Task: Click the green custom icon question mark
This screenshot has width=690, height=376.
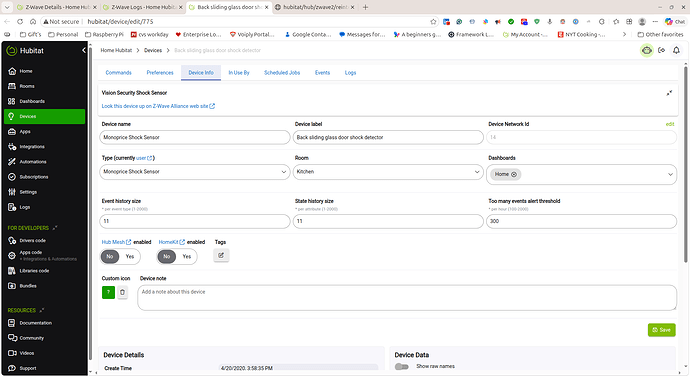Action: tap(108, 292)
